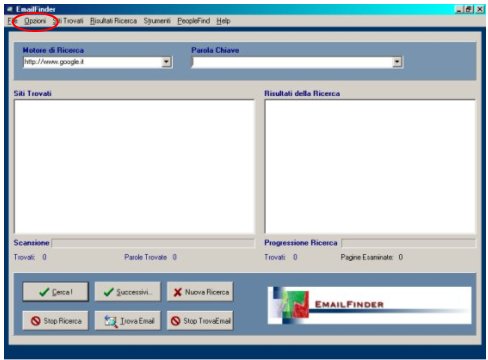This screenshot has width=488, height=360.
Task: Click the Siti Trovati list box
Action: [134, 167]
